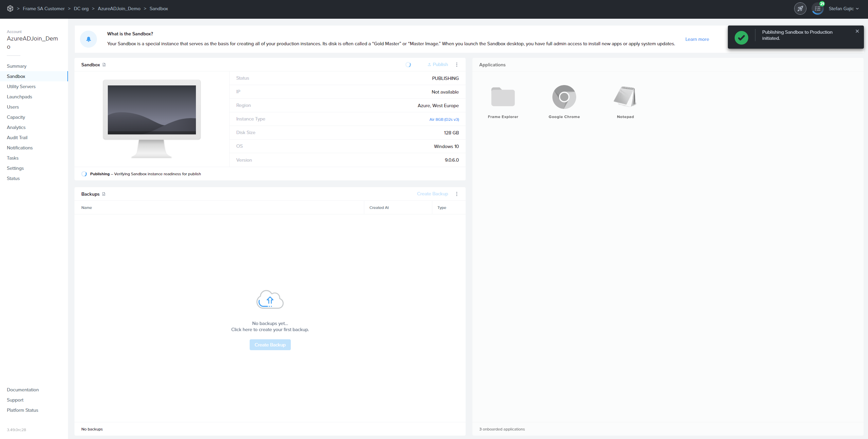This screenshot has width=868, height=439.
Task: Dismiss the Publishing Sandbox notification toast
Action: coord(857,31)
